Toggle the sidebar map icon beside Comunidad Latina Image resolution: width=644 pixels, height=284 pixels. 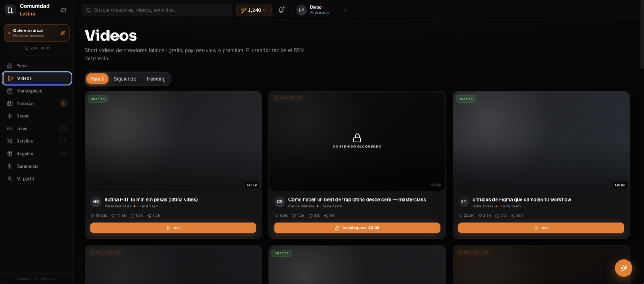point(64,10)
